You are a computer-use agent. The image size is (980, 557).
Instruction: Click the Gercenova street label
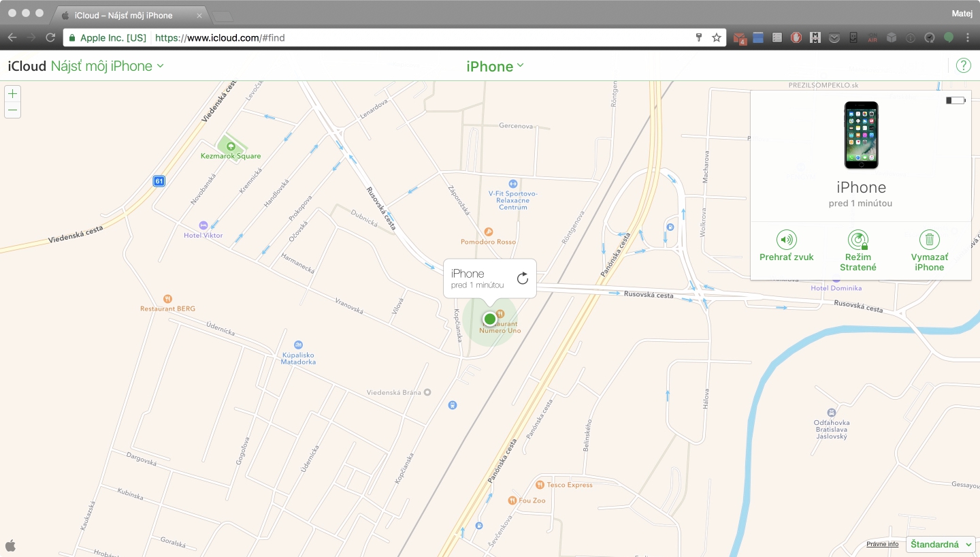516,126
